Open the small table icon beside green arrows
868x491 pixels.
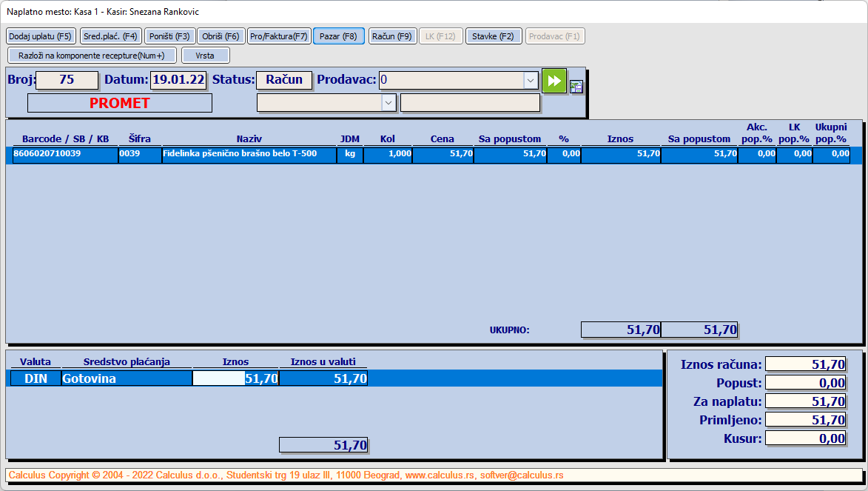coord(576,87)
